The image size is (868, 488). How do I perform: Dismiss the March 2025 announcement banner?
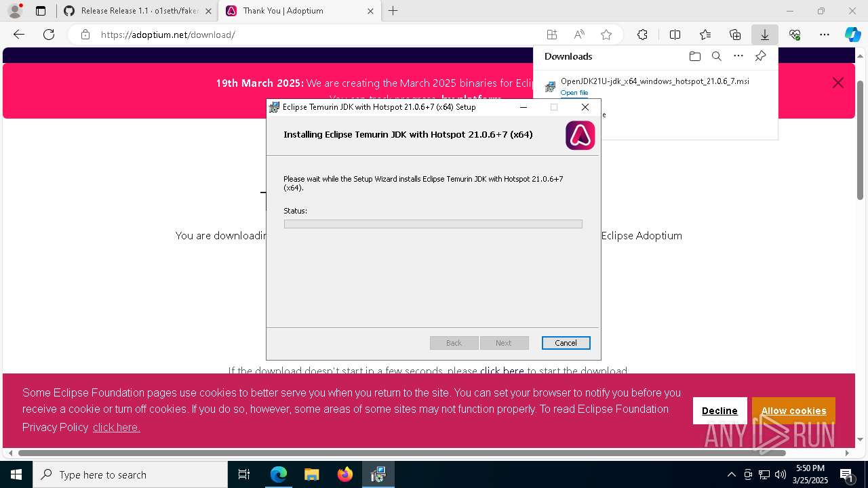coord(838,83)
